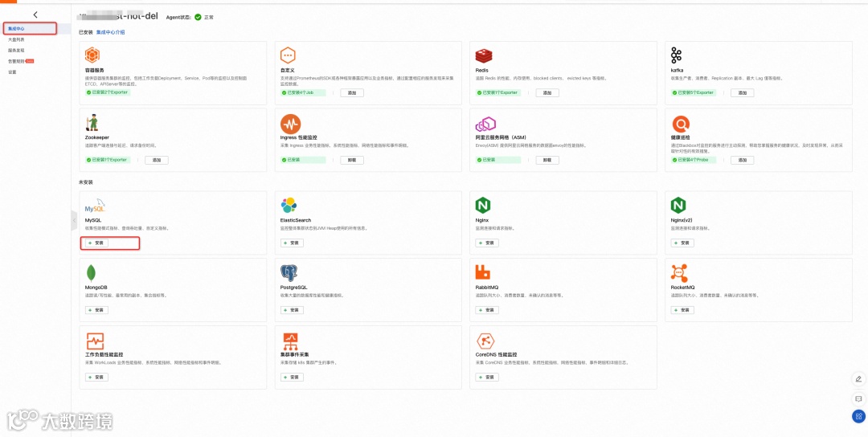This screenshot has width=868, height=437.
Task: Install the RabbitMQ integration
Action: click(487, 310)
